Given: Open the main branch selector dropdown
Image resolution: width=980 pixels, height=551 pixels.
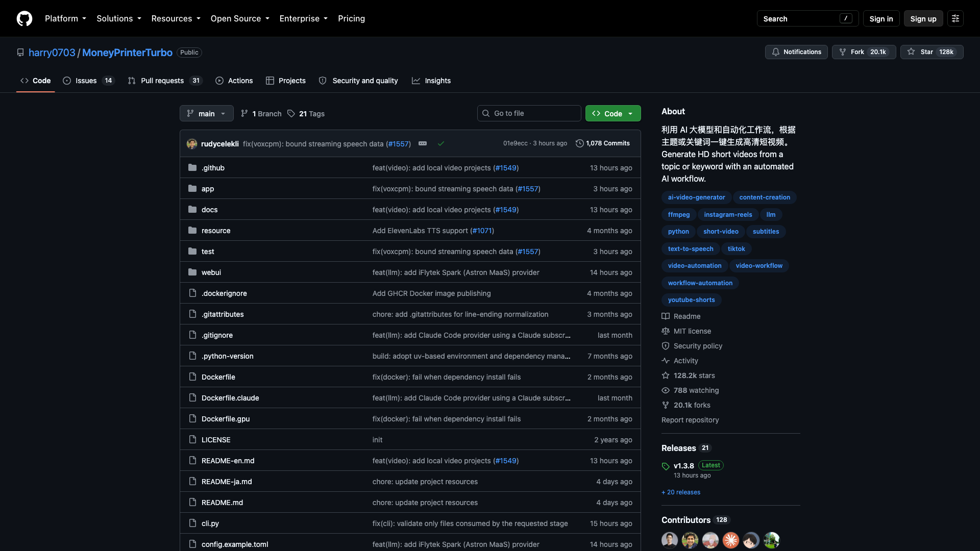Looking at the screenshot, I should (207, 113).
